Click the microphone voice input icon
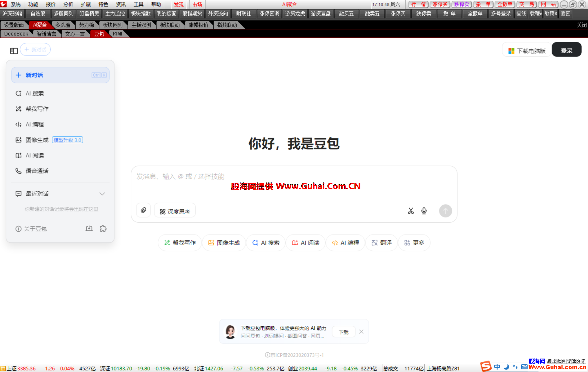588x372 pixels. (x=424, y=211)
